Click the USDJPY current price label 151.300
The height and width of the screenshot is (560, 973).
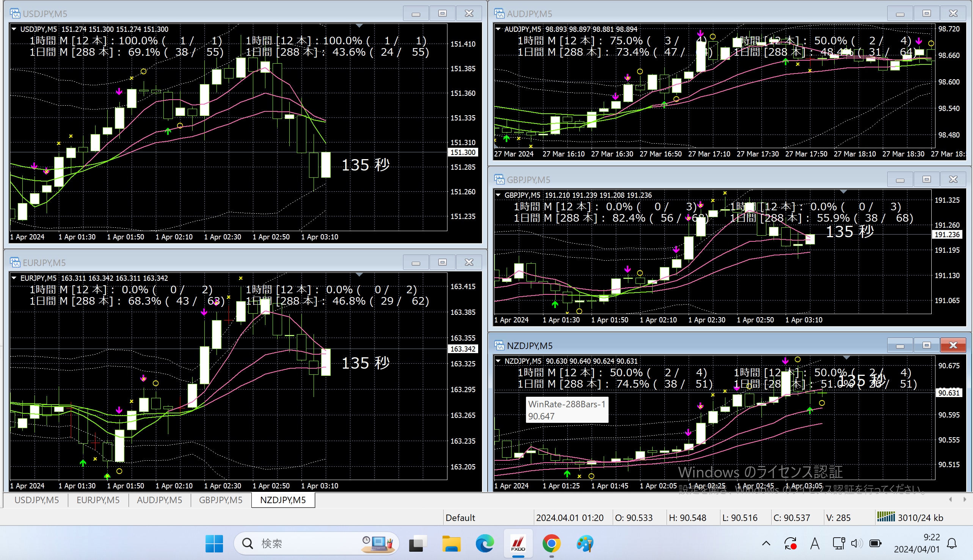(463, 152)
